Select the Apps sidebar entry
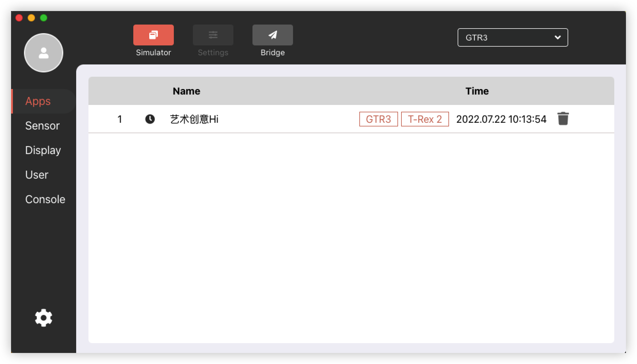The image size is (637, 364). [x=38, y=101]
